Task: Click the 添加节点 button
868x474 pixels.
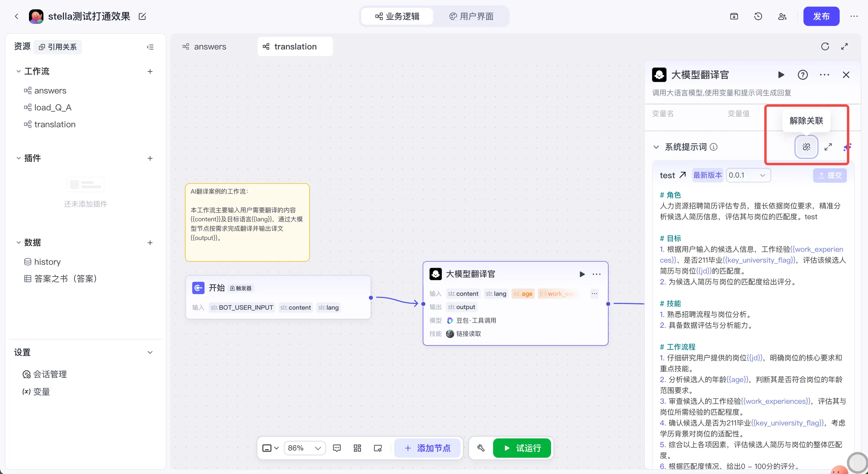Action: click(x=427, y=448)
